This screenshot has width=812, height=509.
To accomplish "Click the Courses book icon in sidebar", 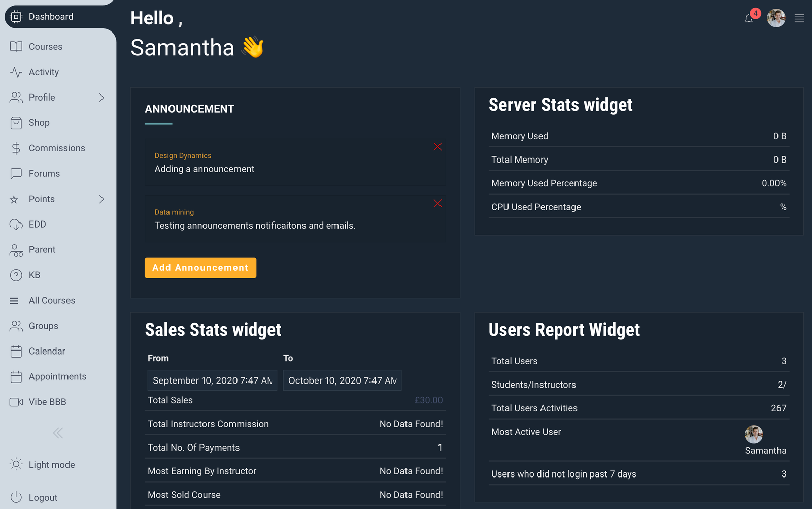I will pyautogui.click(x=16, y=47).
